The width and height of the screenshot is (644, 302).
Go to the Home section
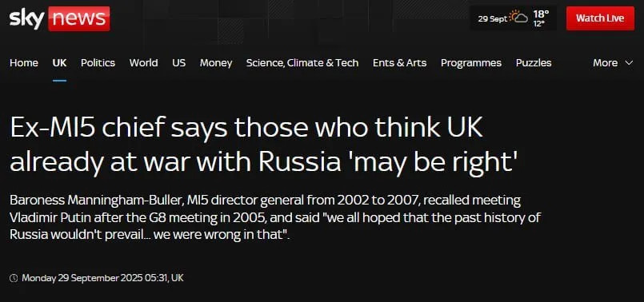24,63
